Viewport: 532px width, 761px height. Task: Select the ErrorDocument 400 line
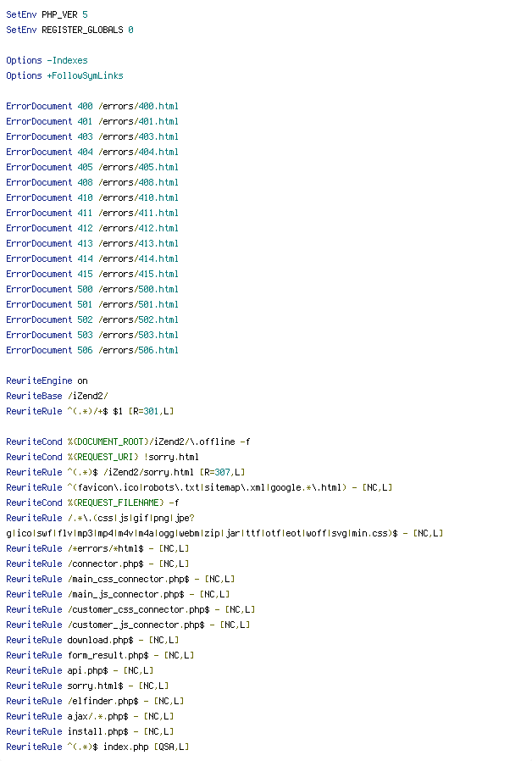point(92,106)
